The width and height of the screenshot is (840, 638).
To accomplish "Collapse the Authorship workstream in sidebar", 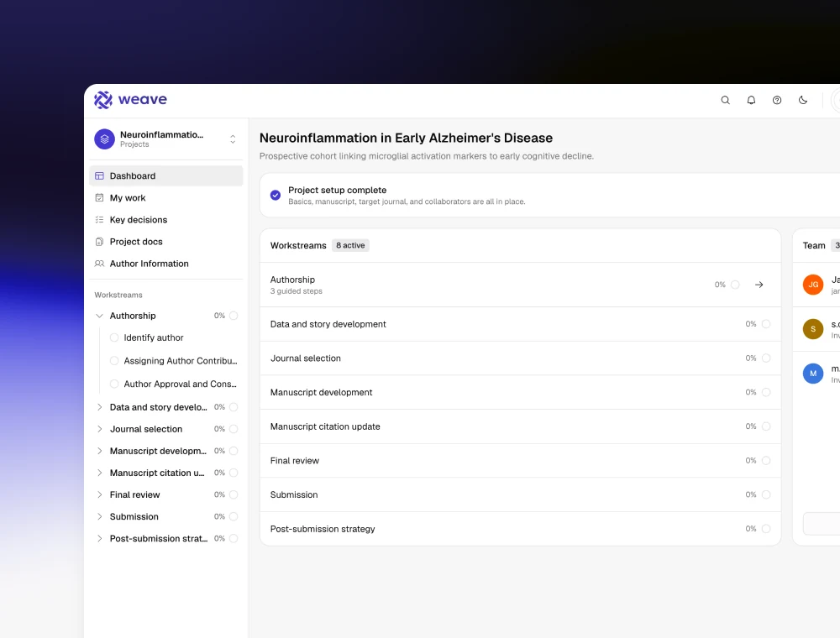I will pos(99,316).
